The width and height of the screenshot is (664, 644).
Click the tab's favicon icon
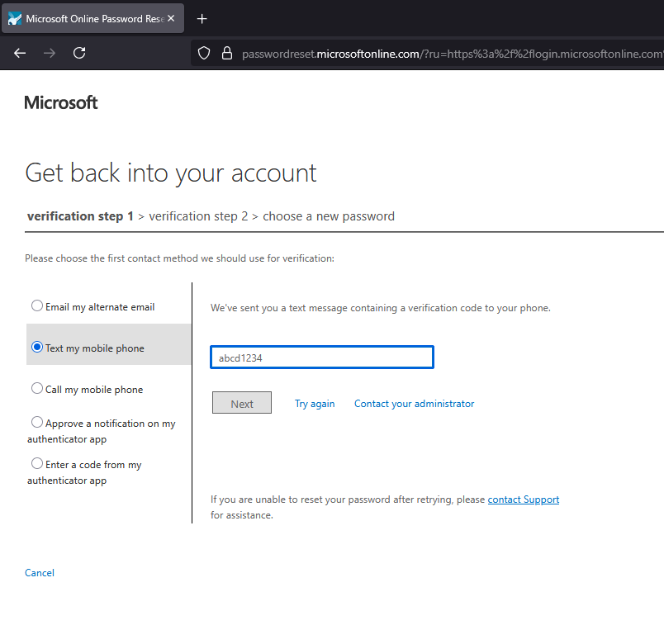pos(15,19)
